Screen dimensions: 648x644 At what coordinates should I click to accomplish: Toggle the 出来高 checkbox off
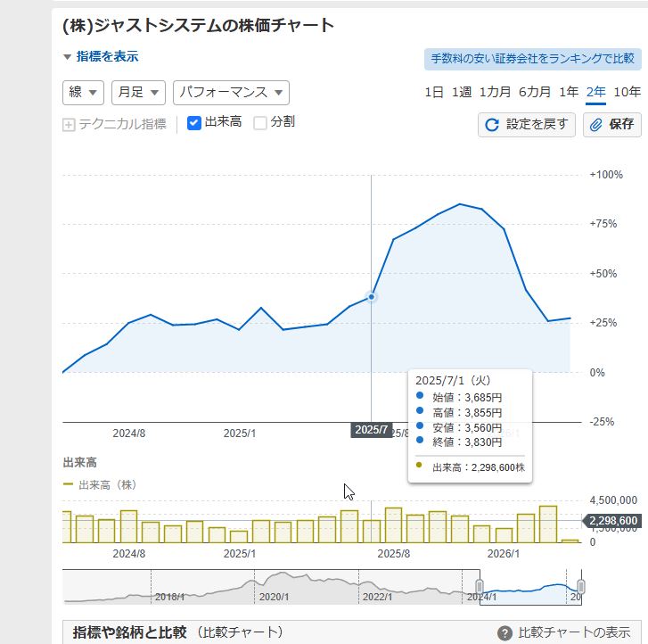point(194,122)
